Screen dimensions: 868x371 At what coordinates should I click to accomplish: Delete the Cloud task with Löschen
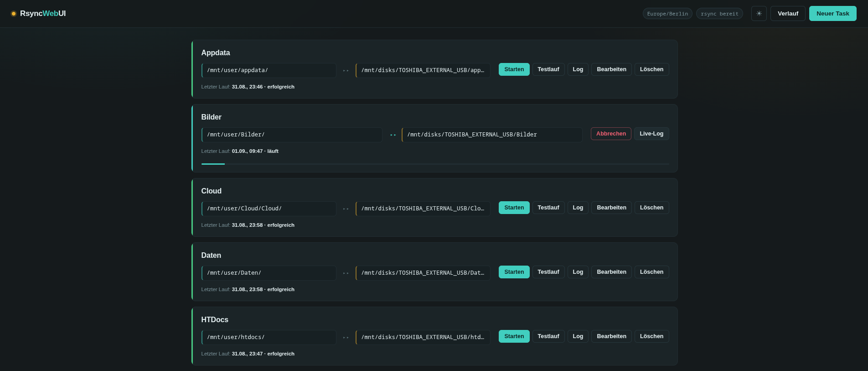click(651, 208)
